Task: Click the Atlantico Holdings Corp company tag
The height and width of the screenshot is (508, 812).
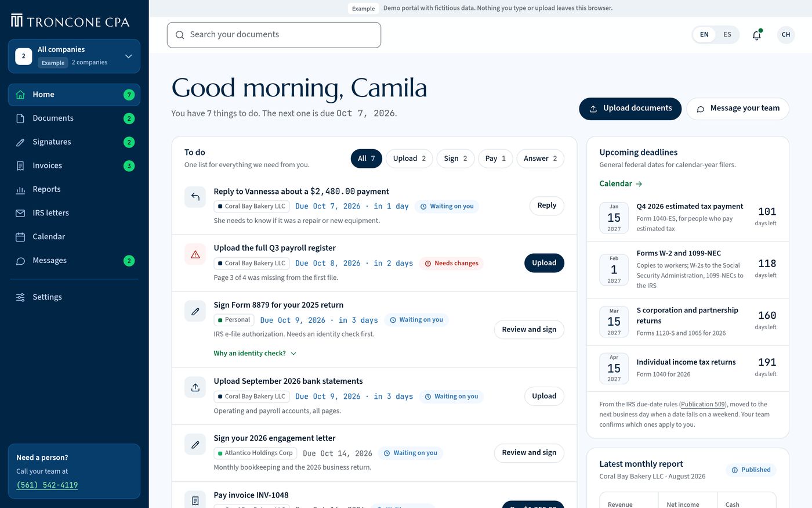Action: pos(256,453)
